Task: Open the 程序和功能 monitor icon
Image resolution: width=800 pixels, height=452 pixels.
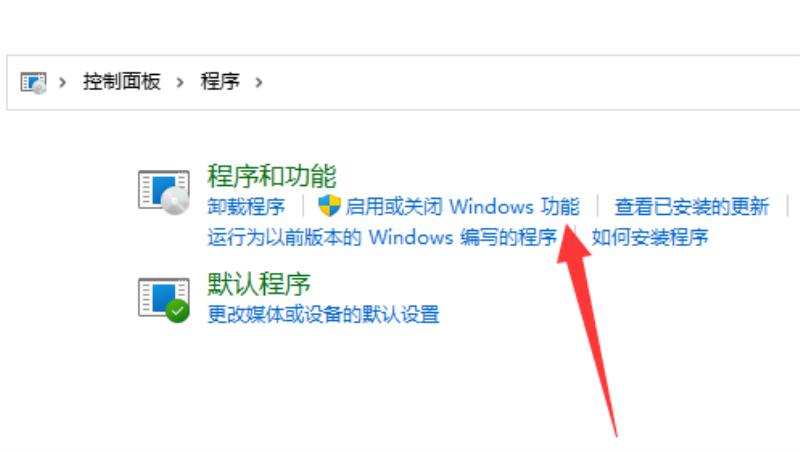Action: [164, 192]
